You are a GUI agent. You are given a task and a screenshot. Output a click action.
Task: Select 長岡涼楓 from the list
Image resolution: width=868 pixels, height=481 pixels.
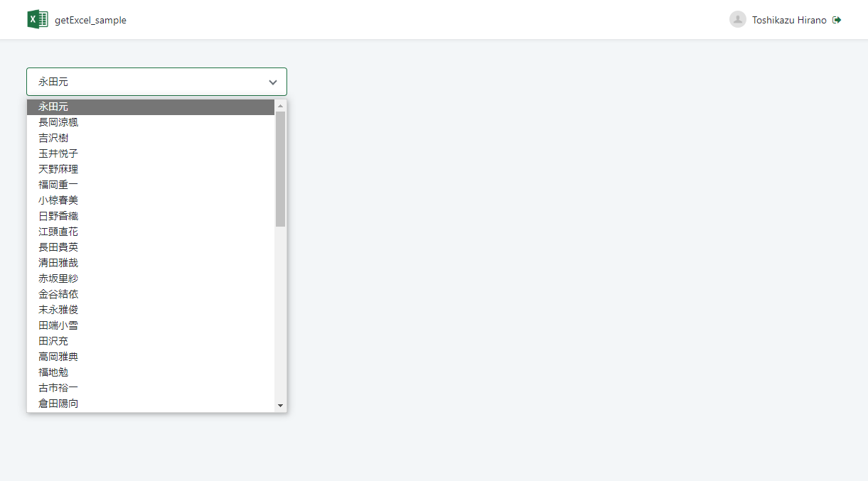pos(151,122)
